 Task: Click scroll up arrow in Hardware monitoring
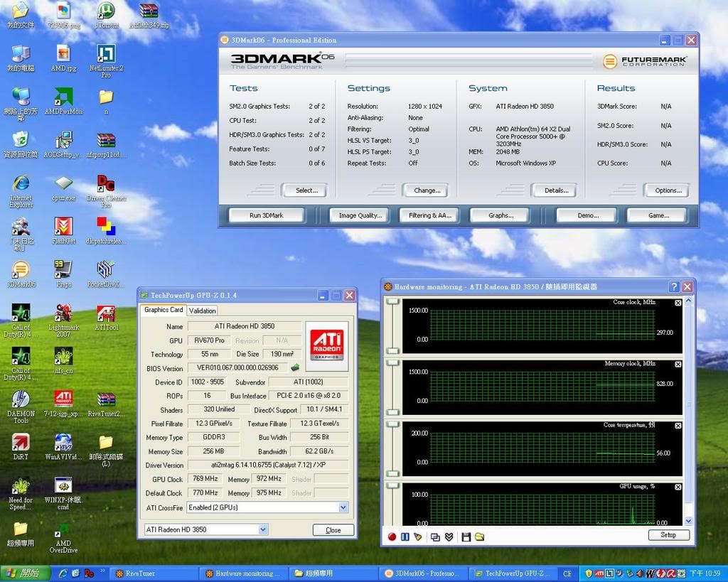688,301
